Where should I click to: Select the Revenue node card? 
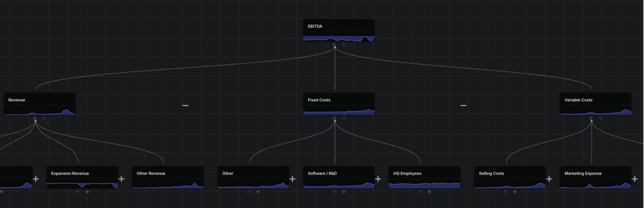click(39, 104)
